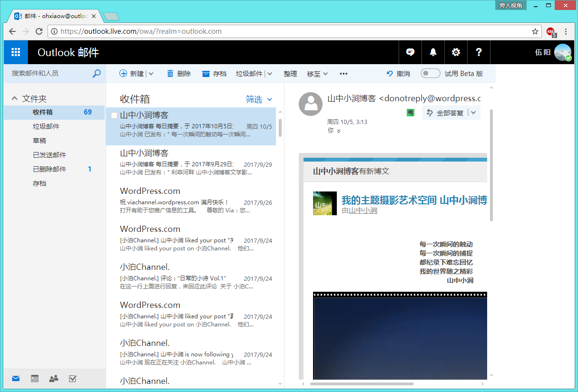Expand dropdown arrow next to 新建
Viewport: 578px width, 392px height.
pos(151,74)
